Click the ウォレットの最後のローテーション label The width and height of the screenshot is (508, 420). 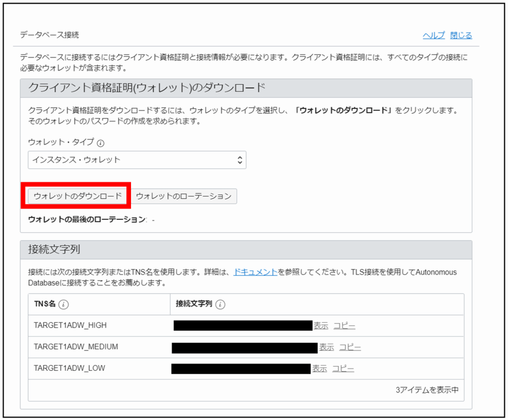87,219
